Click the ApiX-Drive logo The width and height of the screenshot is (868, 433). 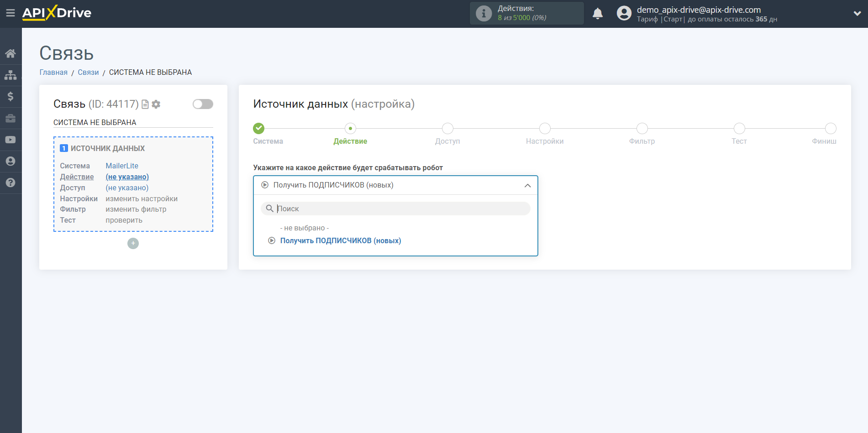[x=57, y=13]
